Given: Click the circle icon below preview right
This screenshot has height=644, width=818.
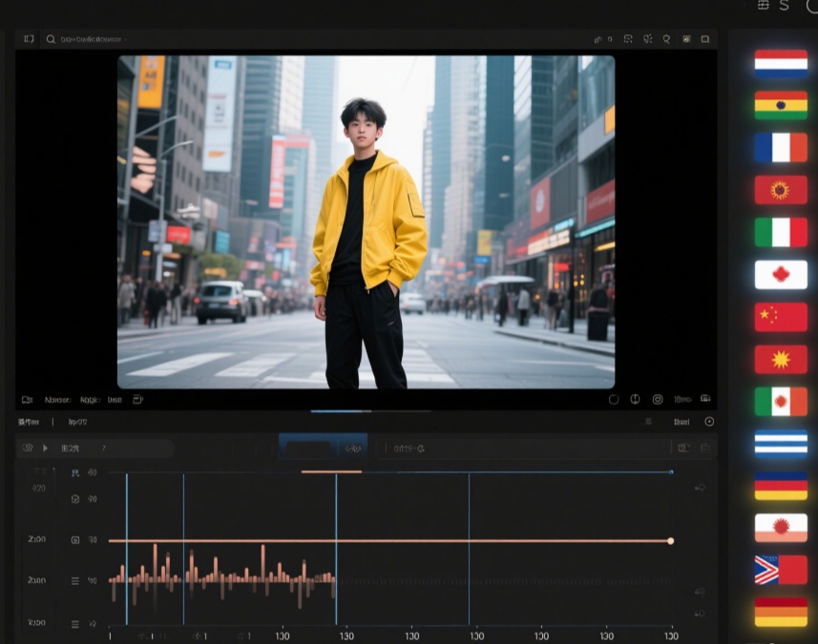Looking at the screenshot, I should (x=613, y=400).
